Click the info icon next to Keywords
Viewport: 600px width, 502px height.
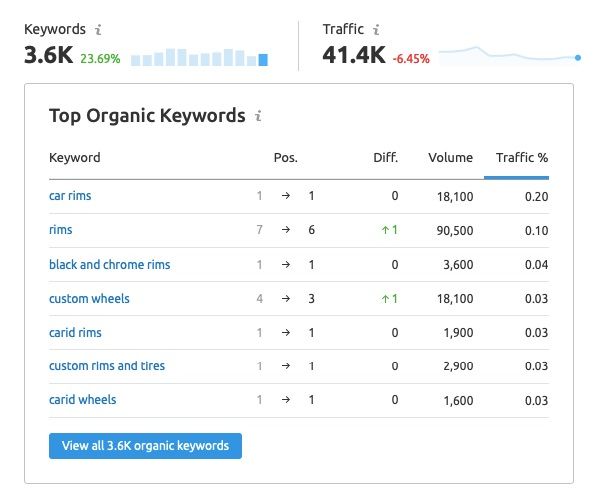(x=97, y=31)
